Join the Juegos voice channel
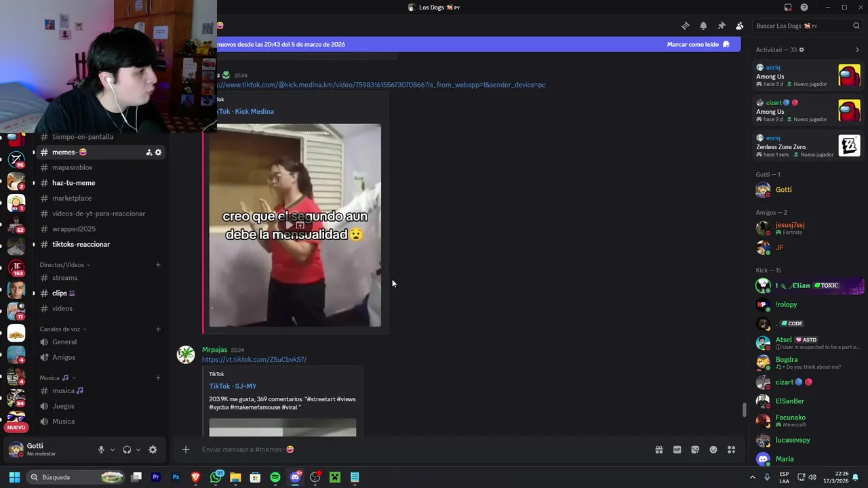This screenshot has width=868, height=488. pos(99,406)
